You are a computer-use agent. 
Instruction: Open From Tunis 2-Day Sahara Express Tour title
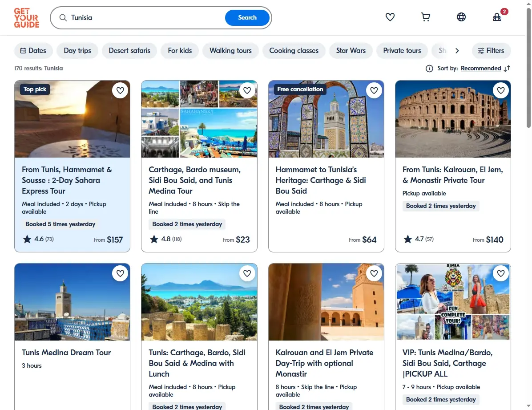click(67, 180)
